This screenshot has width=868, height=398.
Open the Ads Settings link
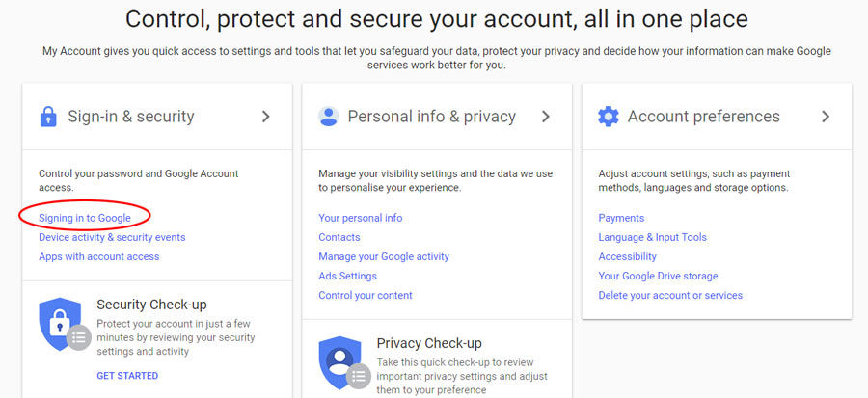347,276
